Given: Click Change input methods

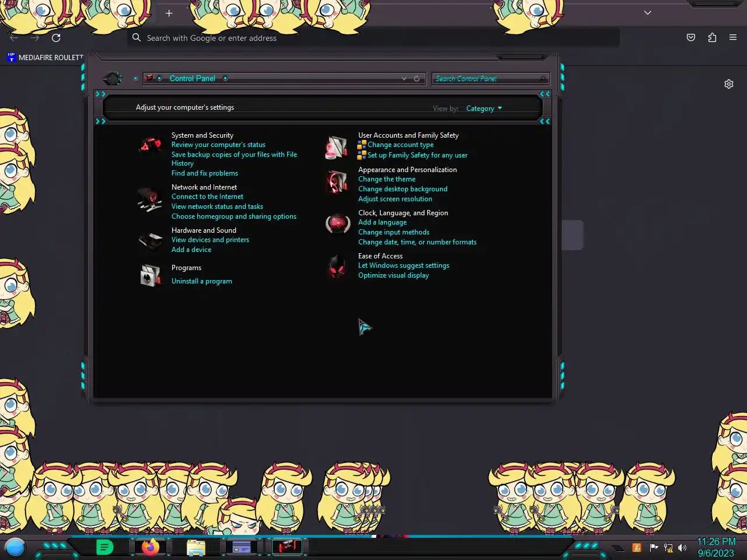Looking at the screenshot, I should tap(393, 232).
